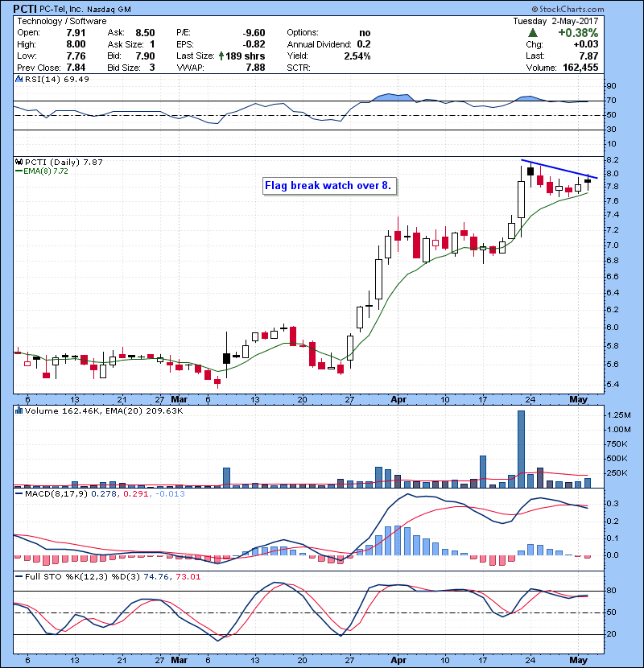Click the Volume 162.46K, EMA(20) 209.63K label
Viewport: 644px width, 668px height.
pos(104,410)
